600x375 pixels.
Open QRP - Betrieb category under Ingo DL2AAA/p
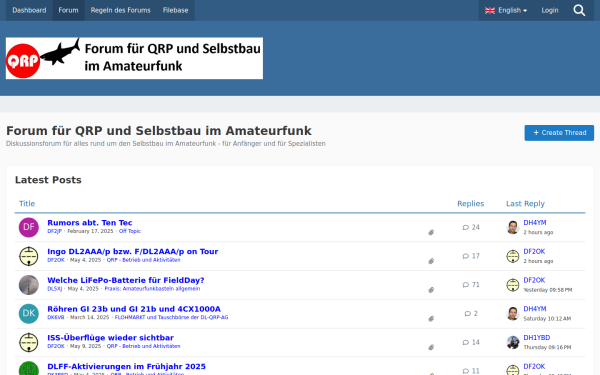pyautogui.click(x=143, y=260)
